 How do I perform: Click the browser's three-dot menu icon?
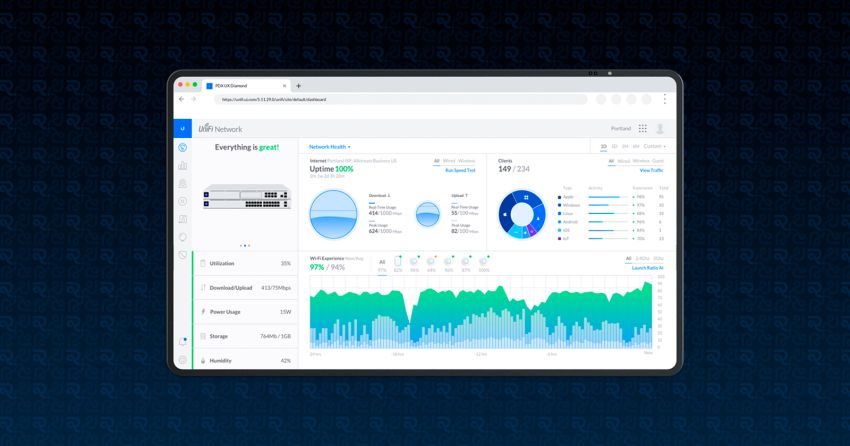click(x=664, y=100)
